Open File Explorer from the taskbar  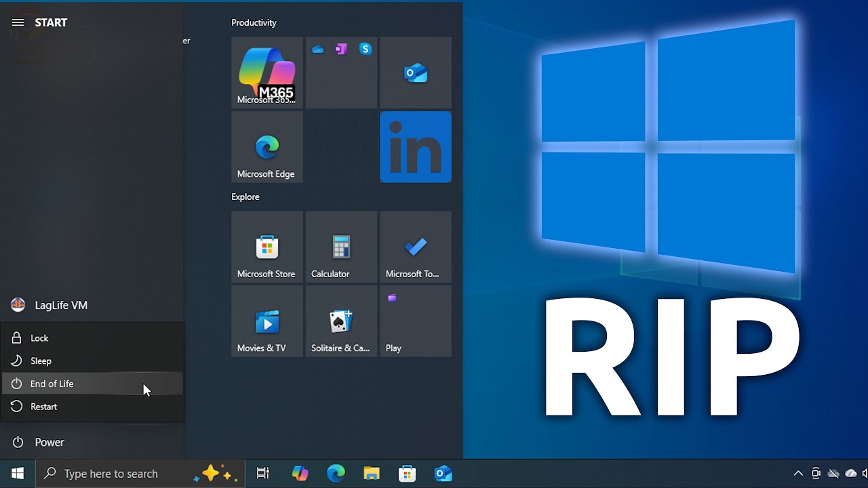click(x=371, y=473)
